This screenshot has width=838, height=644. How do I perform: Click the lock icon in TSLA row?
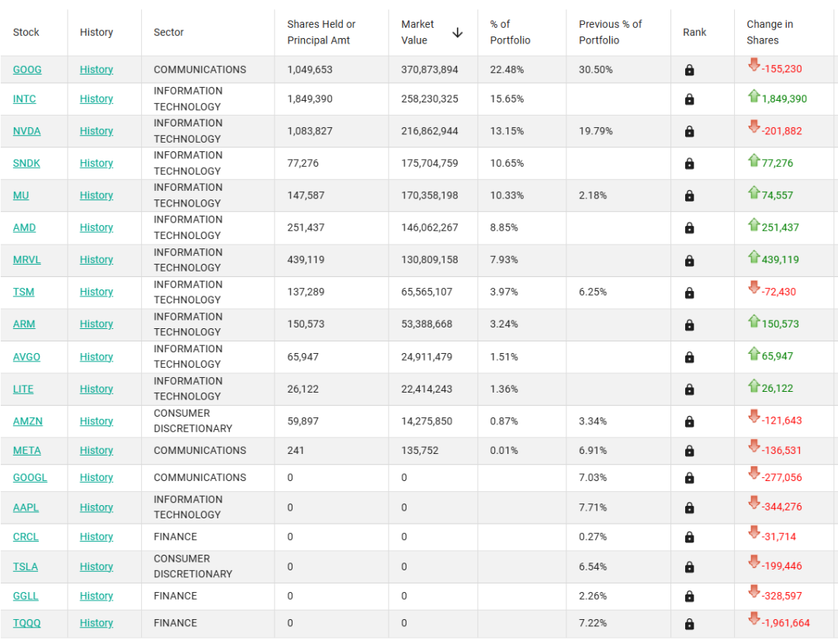[690, 566]
